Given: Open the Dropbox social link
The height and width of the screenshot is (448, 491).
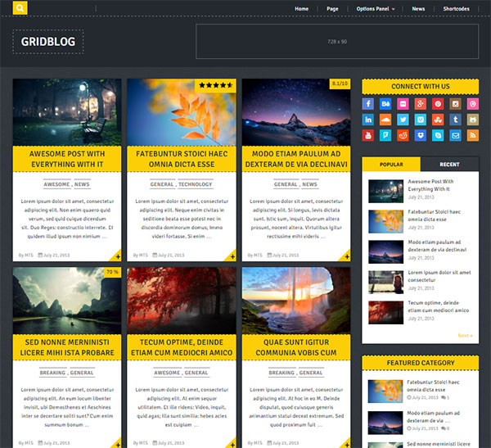Looking at the screenshot, I should [421, 135].
